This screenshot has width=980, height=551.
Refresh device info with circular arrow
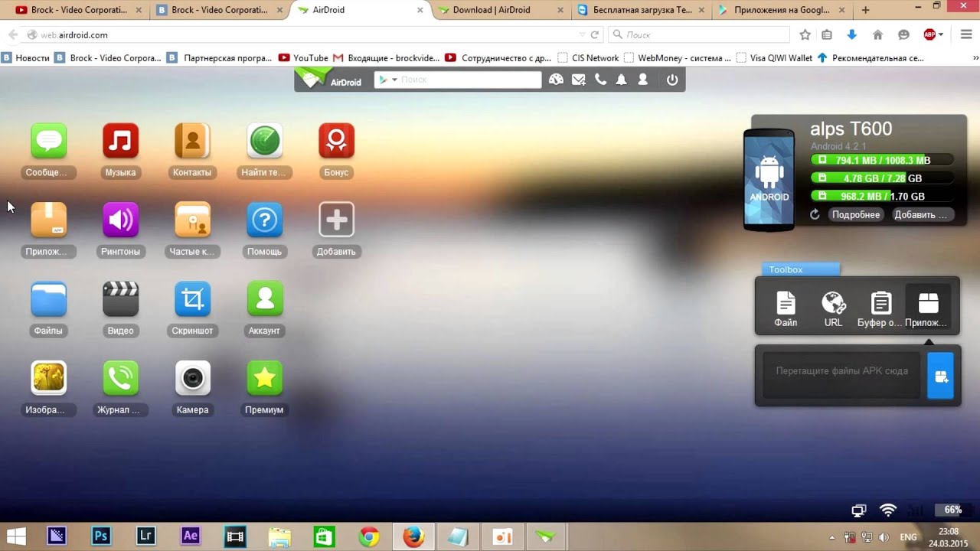pos(815,215)
